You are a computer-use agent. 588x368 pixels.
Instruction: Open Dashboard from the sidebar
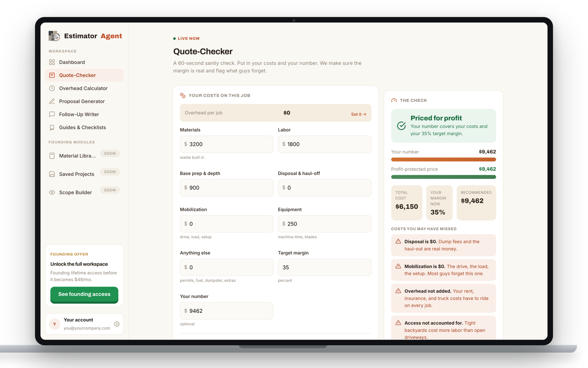pyautogui.click(x=84, y=62)
